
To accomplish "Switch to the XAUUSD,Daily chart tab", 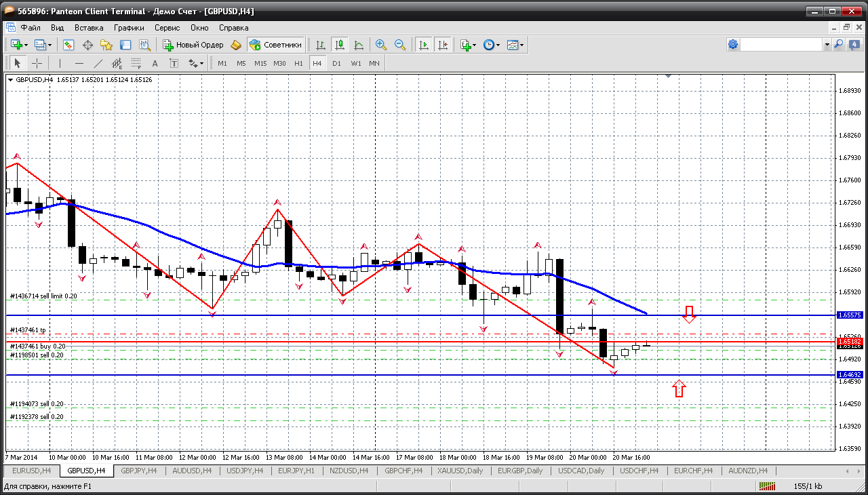I will pyautogui.click(x=460, y=471).
